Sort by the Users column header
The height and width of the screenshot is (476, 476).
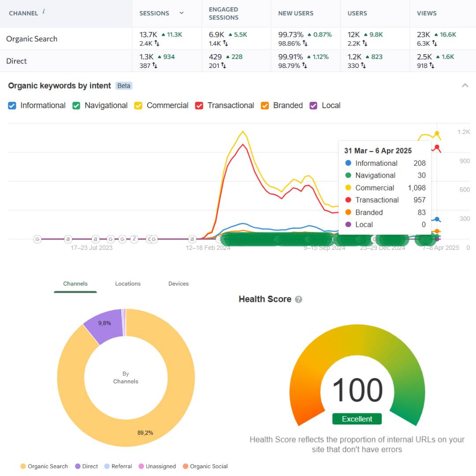[x=357, y=13]
